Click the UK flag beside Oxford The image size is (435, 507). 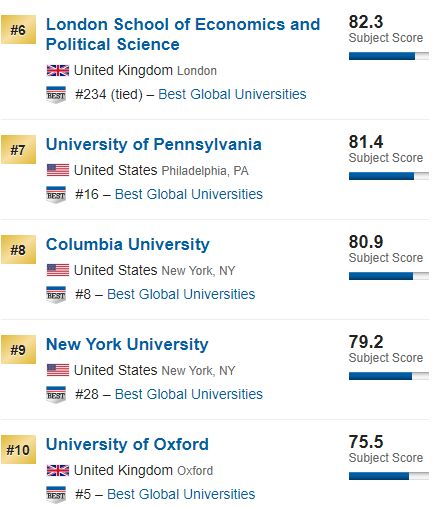[58, 470]
